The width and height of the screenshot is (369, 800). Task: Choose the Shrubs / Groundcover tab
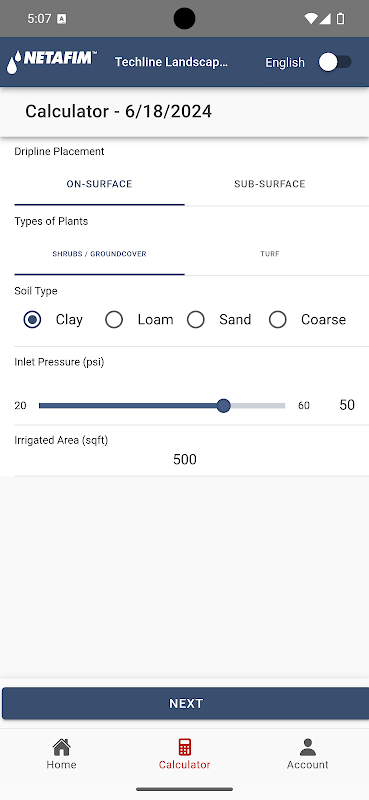point(100,254)
